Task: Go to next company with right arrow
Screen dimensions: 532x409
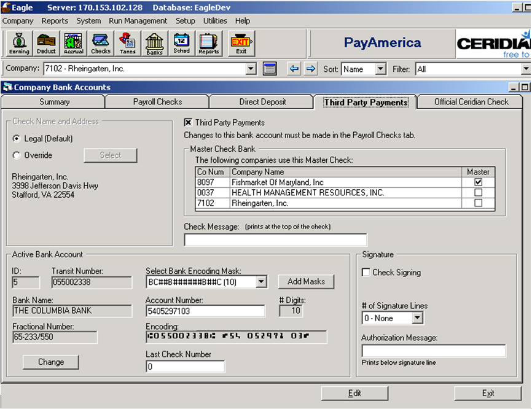Action: (x=310, y=69)
